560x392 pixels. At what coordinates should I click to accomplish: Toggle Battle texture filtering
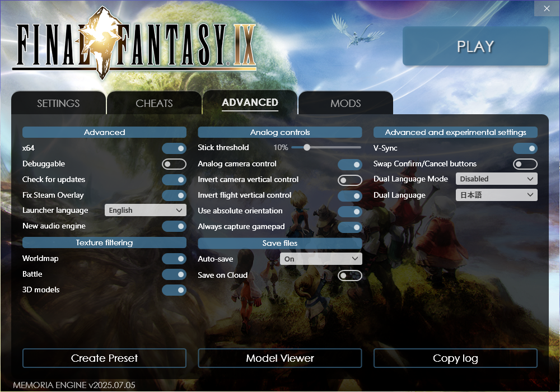tap(174, 274)
